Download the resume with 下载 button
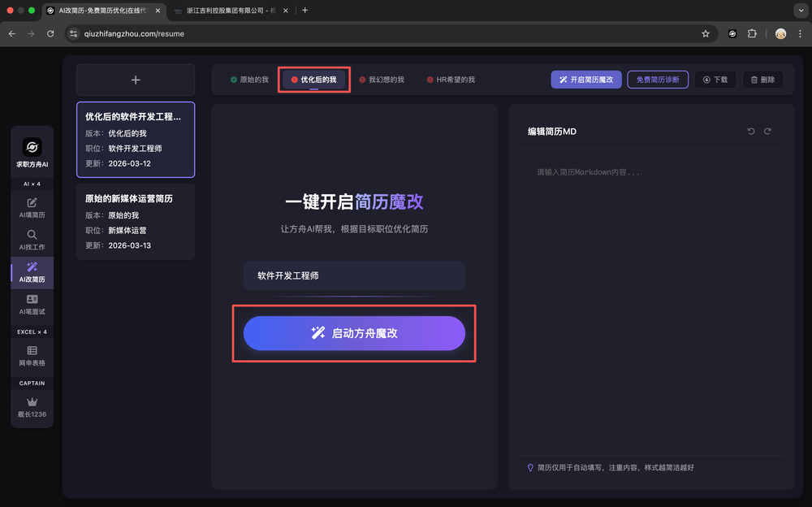812x507 pixels. (715, 80)
